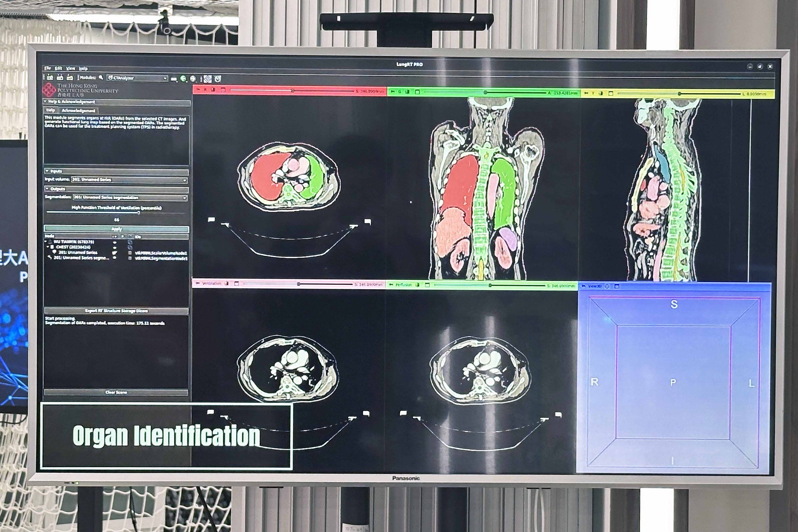Image resolution: width=798 pixels, height=532 pixels.
Task: Open the module search magnifier
Action: click(x=101, y=78)
